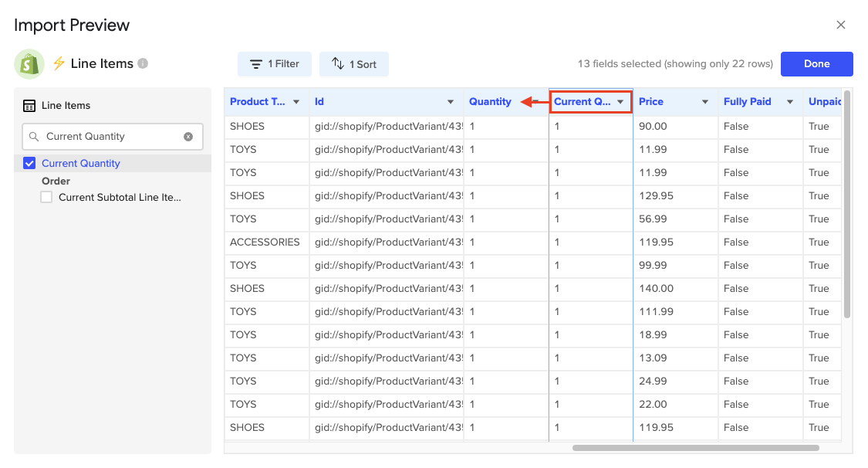Viewport: 868px width, 468px height.
Task: Click the Current Quantity search input field
Action: pos(113,136)
